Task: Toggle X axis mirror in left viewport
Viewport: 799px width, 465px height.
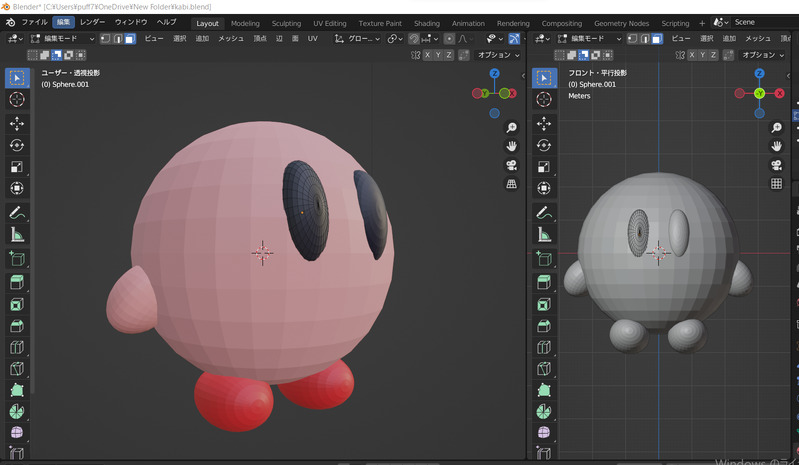Action: coord(428,55)
